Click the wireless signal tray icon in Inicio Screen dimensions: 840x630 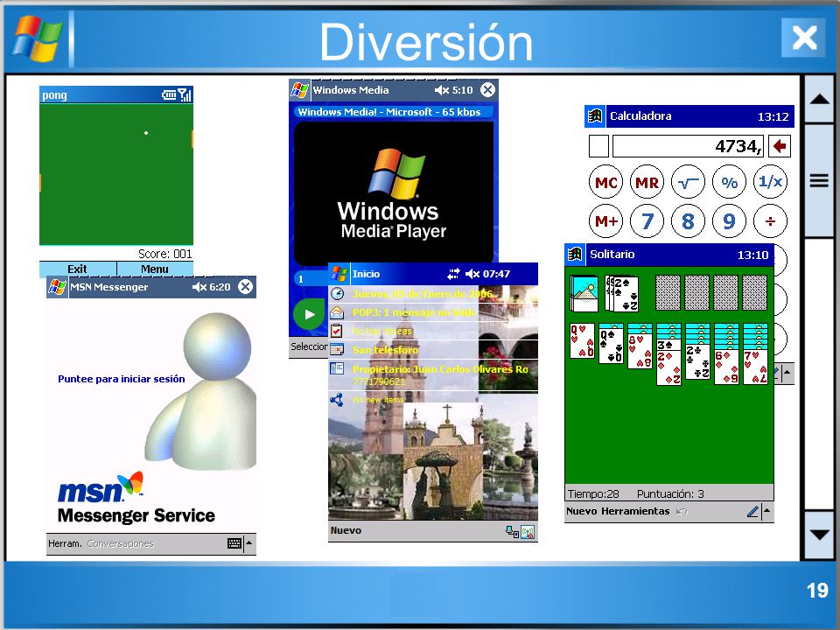click(x=528, y=532)
